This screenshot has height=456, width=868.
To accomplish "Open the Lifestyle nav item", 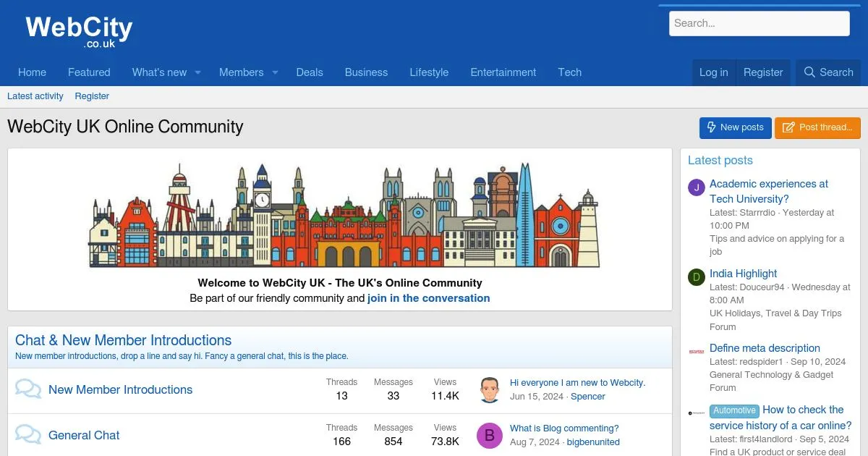I will (x=429, y=72).
